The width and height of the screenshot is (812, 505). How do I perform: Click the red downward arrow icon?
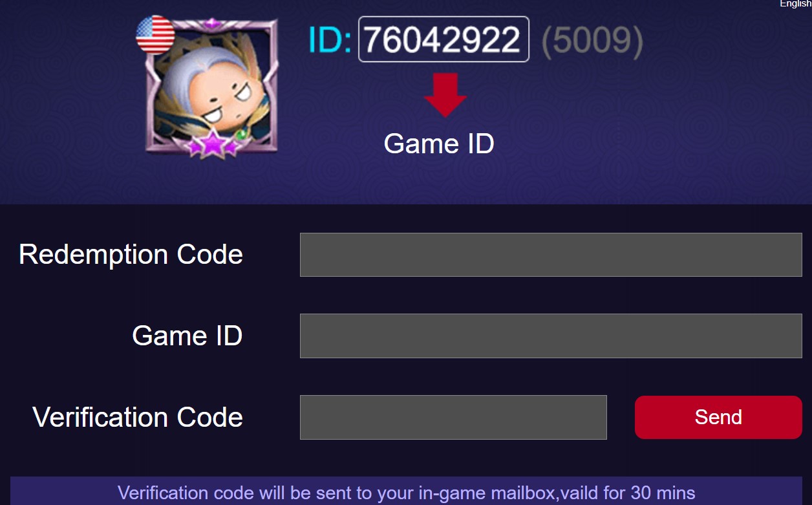pyautogui.click(x=445, y=95)
